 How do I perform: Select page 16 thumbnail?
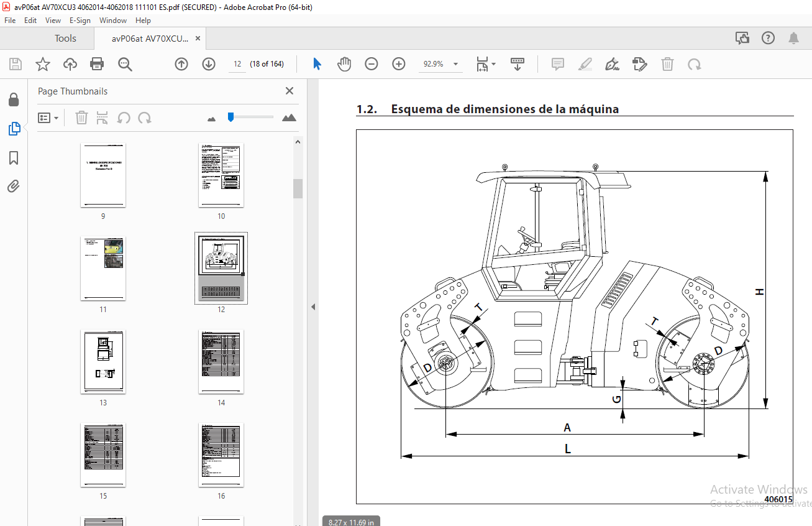[x=221, y=455]
